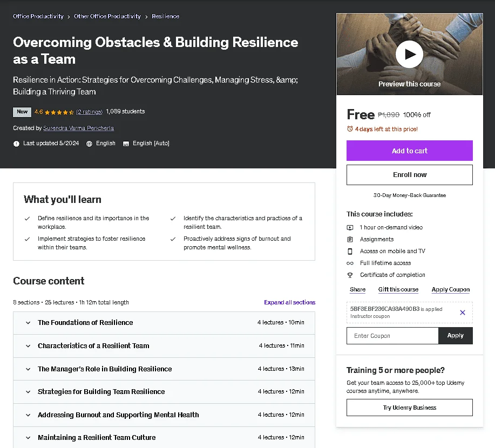Expand Maintaining a Resilient Team Culture section

click(x=164, y=438)
